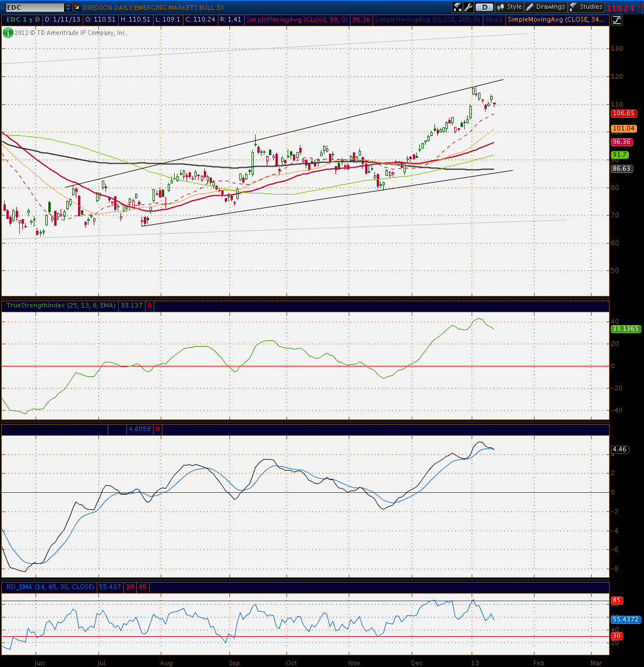Click the 4.6059 MACD signal value
The image size is (644, 667).
(x=139, y=429)
